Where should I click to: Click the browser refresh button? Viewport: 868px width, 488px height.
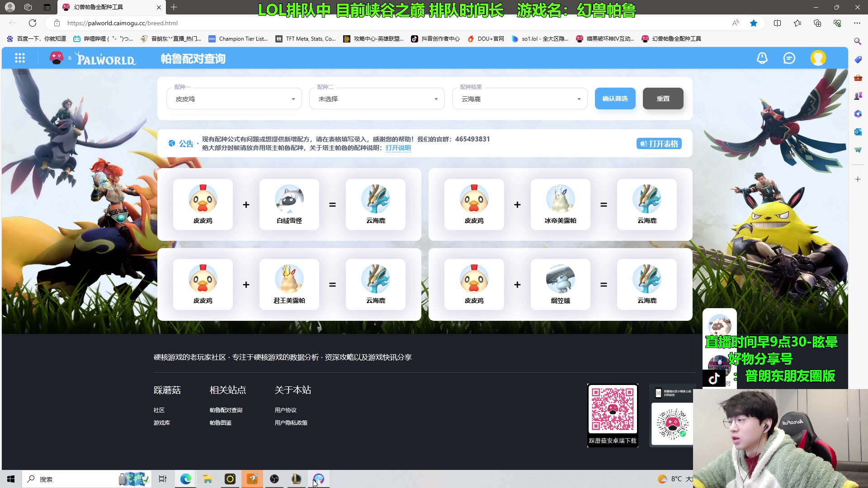pos(33,23)
